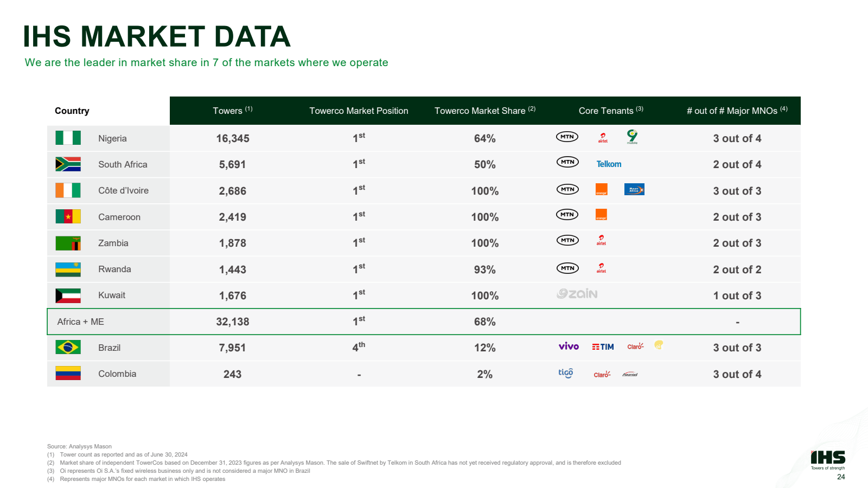Click the MTN logo in Cameroon row
The width and height of the screenshot is (868, 488).
pos(567,214)
